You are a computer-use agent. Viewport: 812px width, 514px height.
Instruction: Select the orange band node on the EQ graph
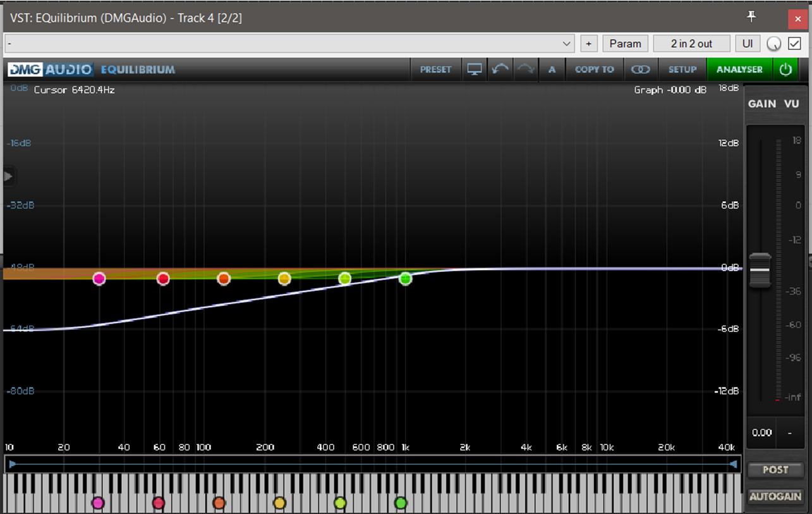click(x=224, y=279)
